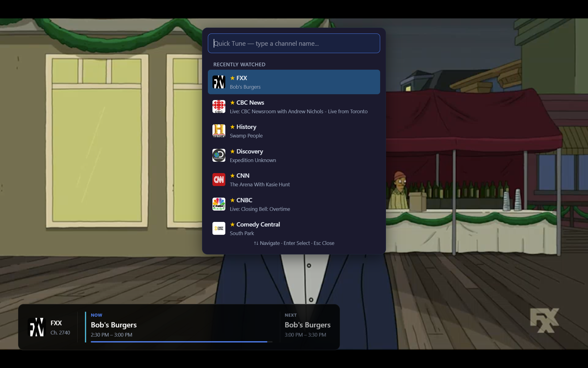
Task: Click the 'Navigate · Enter Select · Esc Close' hint
Action: [x=294, y=243]
